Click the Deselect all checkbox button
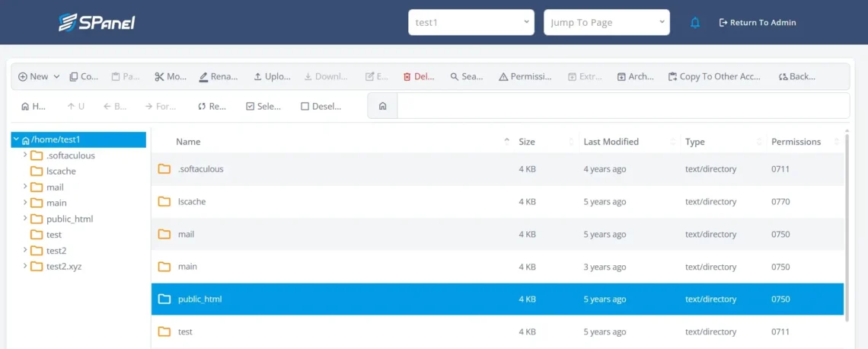This screenshot has height=349, width=868. click(x=321, y=107)
